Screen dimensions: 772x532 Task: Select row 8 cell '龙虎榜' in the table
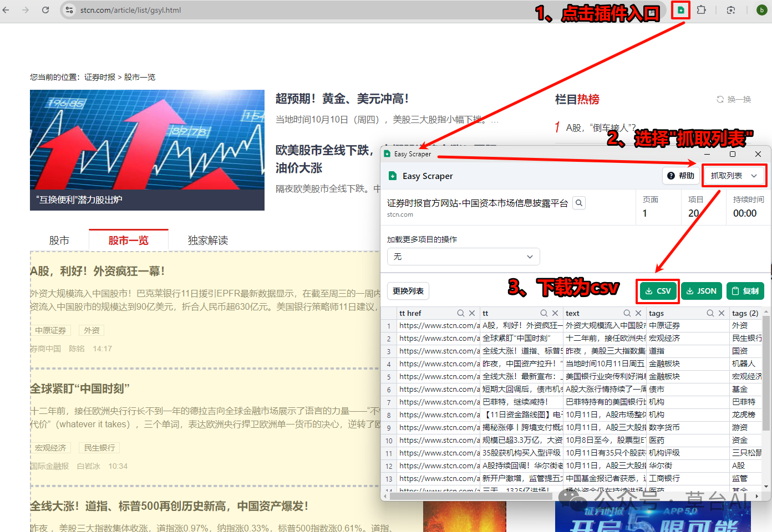746,415
